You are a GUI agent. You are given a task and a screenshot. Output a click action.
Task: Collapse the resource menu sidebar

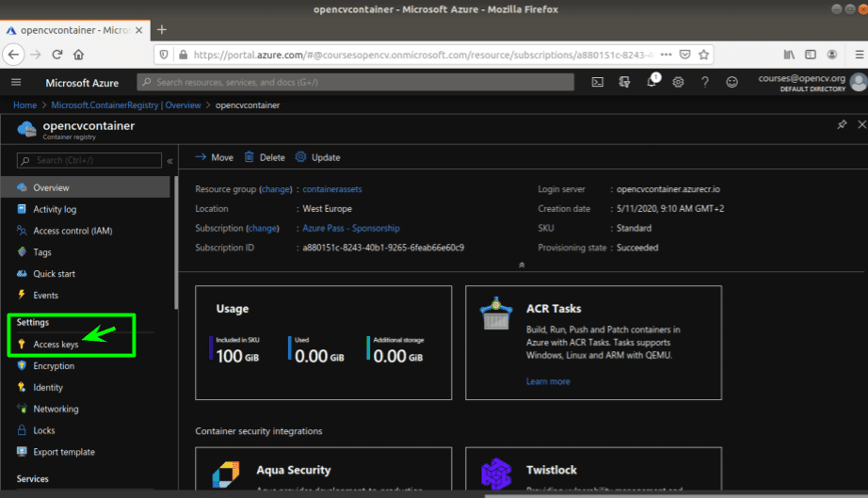[x=170, y=161]
